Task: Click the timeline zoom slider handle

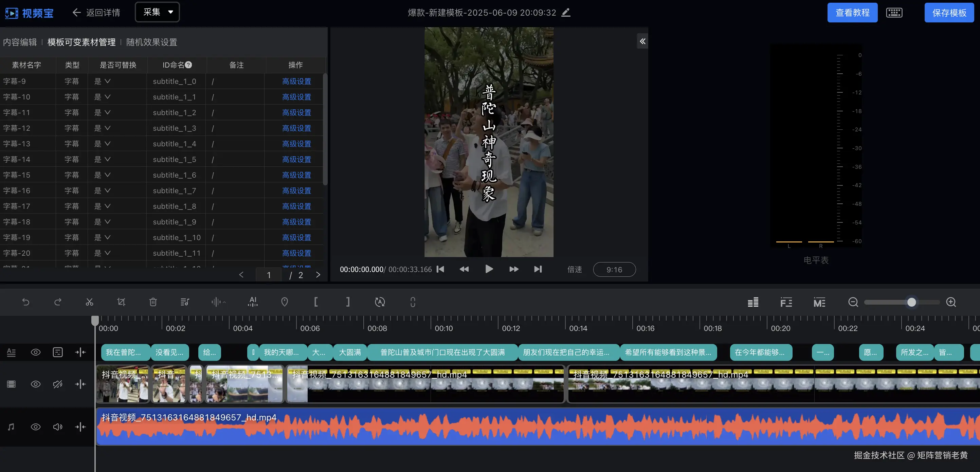Action: [x=911, y=302]
